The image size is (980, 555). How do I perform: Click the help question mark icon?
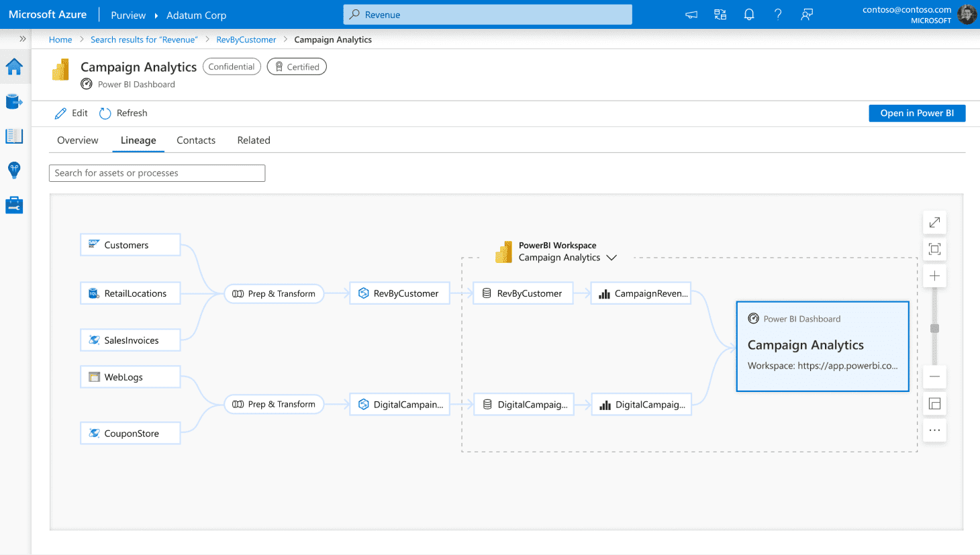point(778,14)
